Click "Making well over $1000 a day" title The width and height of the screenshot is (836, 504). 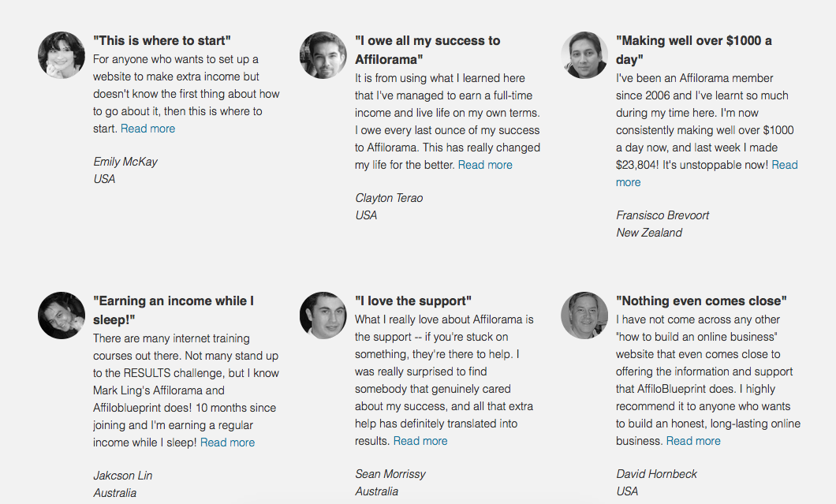tap(694, 50)
